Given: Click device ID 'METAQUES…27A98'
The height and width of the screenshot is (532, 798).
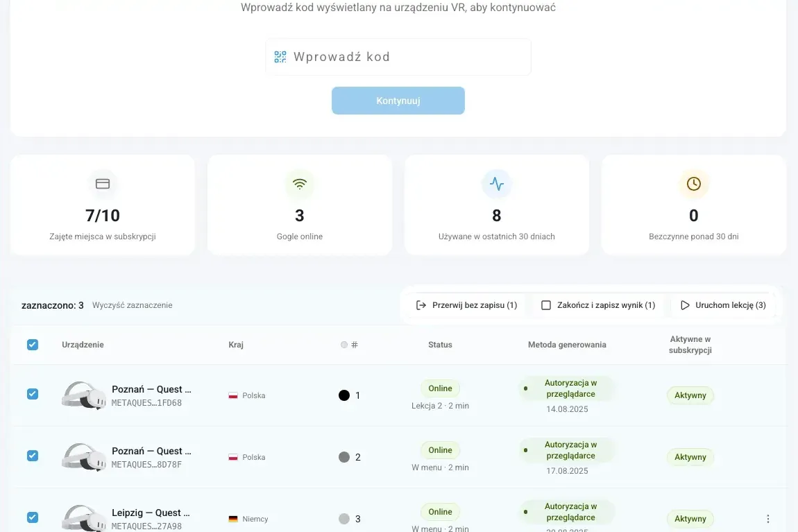Looking at the screenshot, I should pos(146,526).
